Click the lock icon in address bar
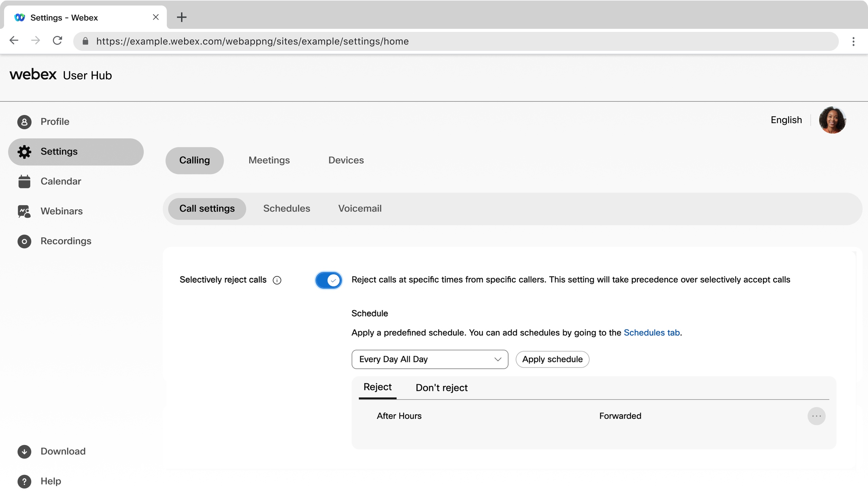The width and height of the screenshot is (868, 502). coord(85,41)
